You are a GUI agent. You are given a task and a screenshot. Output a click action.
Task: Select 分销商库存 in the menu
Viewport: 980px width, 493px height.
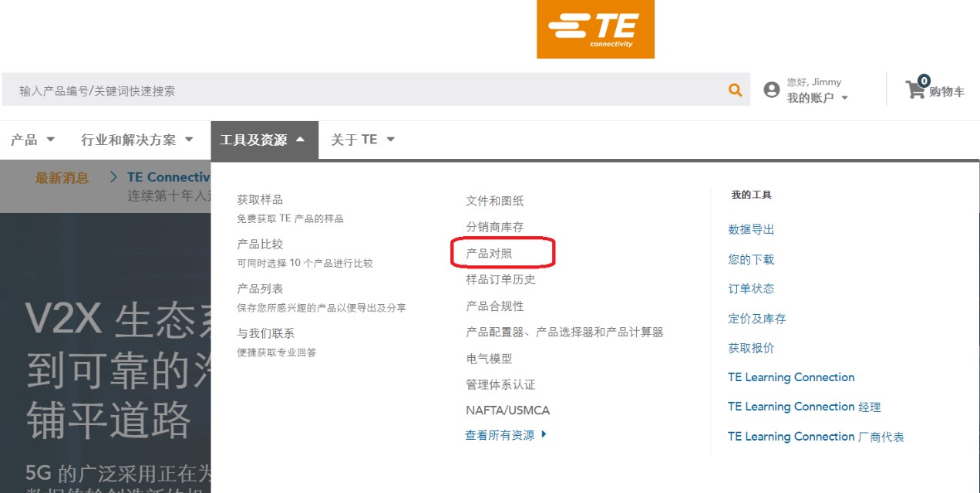coord(494,227)
